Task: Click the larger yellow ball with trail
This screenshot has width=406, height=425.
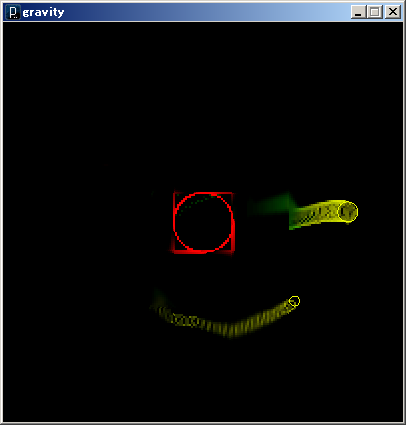Action: [348, 211]
